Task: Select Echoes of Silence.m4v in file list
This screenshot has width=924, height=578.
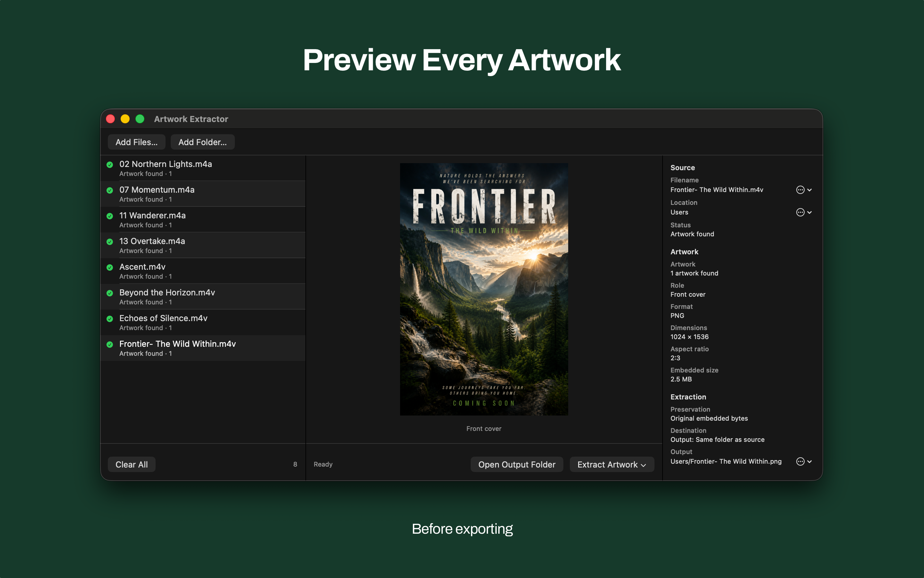Action: [x=203, y=322]
